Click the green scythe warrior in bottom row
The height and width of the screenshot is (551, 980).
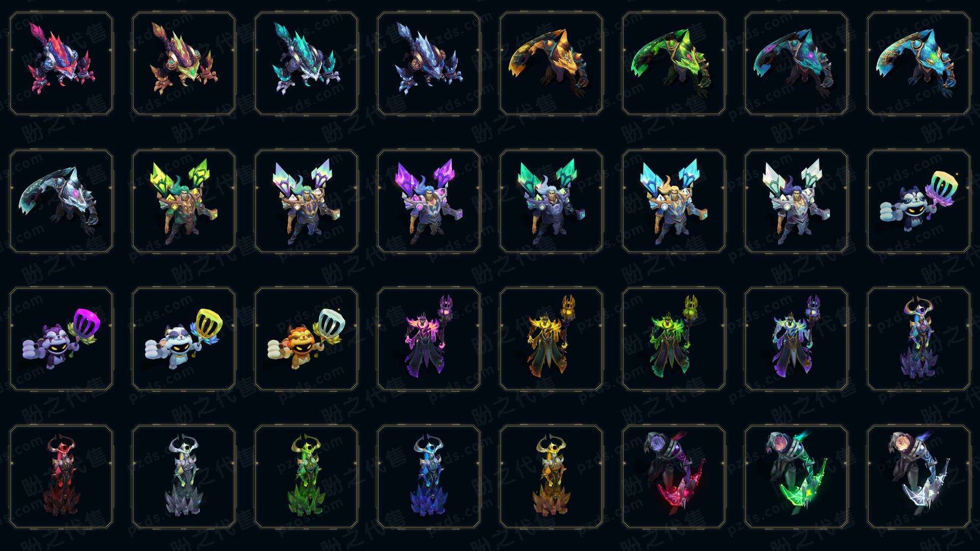796,477
